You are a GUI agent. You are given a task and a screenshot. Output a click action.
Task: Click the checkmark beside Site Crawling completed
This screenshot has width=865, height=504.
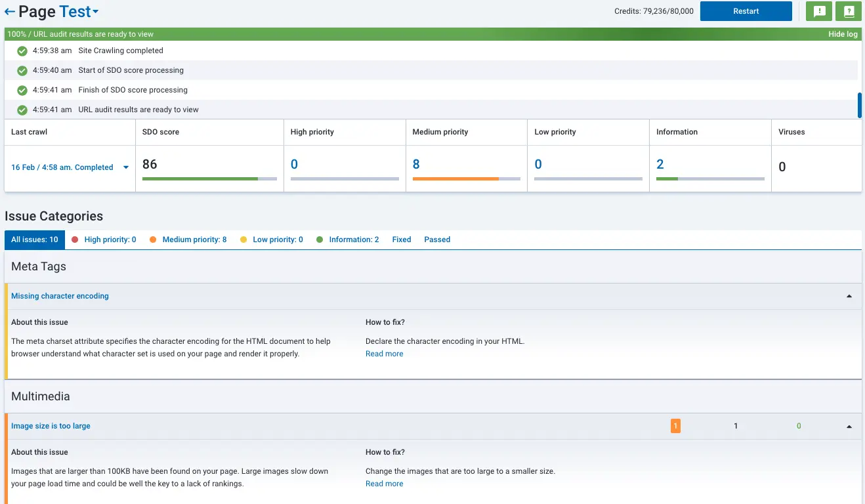(22, 51)
